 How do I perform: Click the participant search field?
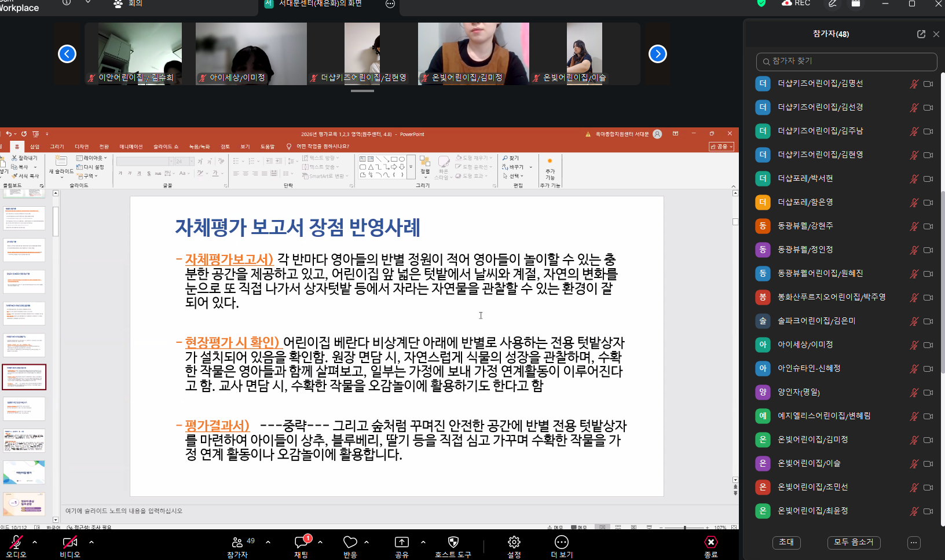(x=846, y=61)
